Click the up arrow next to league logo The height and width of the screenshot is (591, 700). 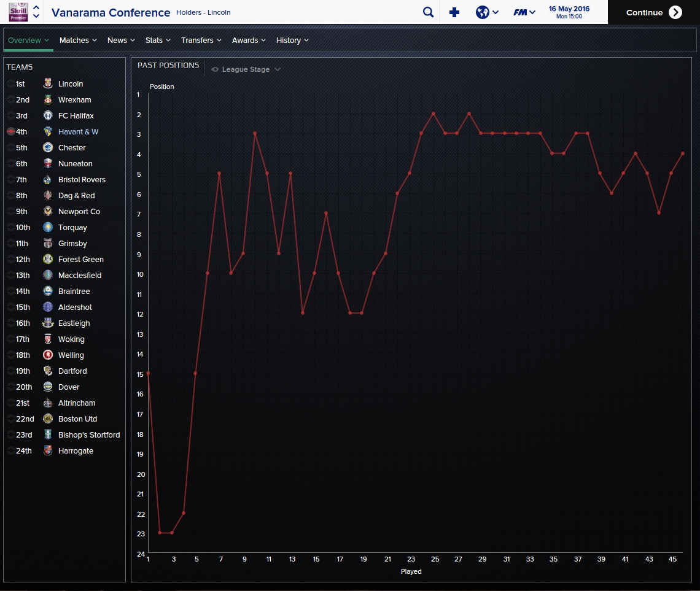37,7
